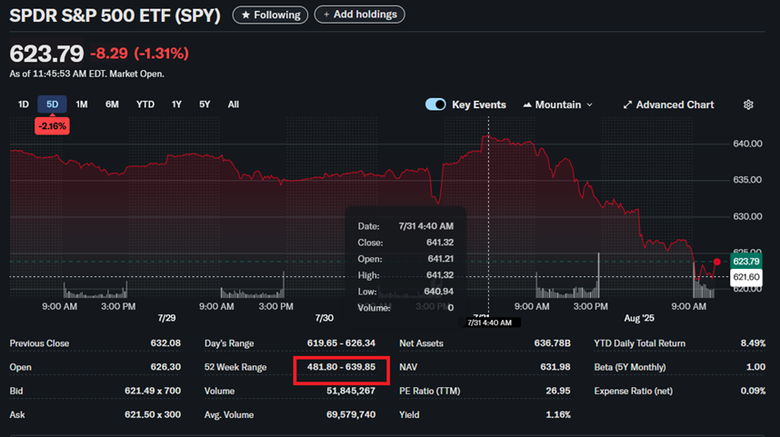
Task: Click the PE Ratio (TTM) value 26.95
Action: (558, 391)
